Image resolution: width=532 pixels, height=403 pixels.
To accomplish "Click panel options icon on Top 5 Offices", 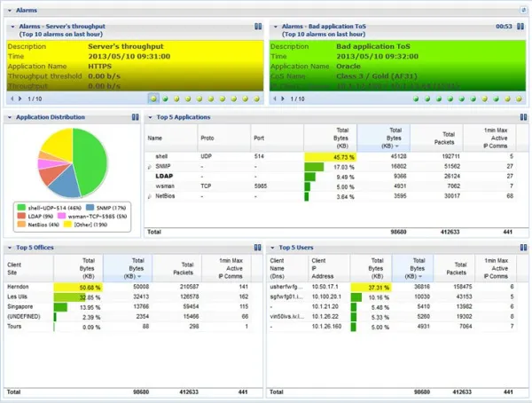I will pos(258,247).
